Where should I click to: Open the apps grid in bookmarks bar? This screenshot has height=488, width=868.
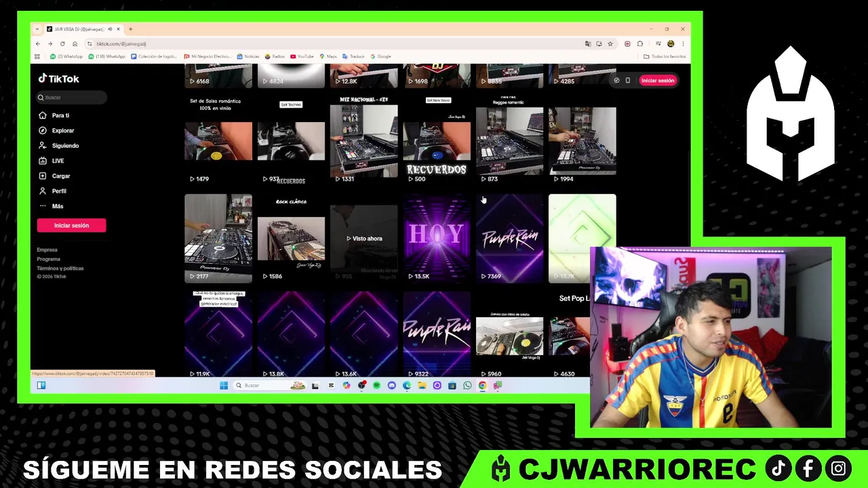(37, 56)
